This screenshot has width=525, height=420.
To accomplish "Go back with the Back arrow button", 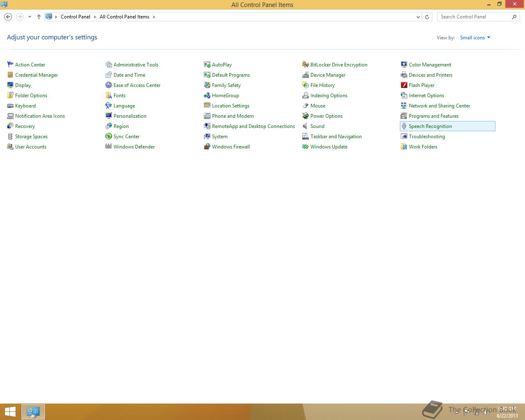I will point(8,17).
